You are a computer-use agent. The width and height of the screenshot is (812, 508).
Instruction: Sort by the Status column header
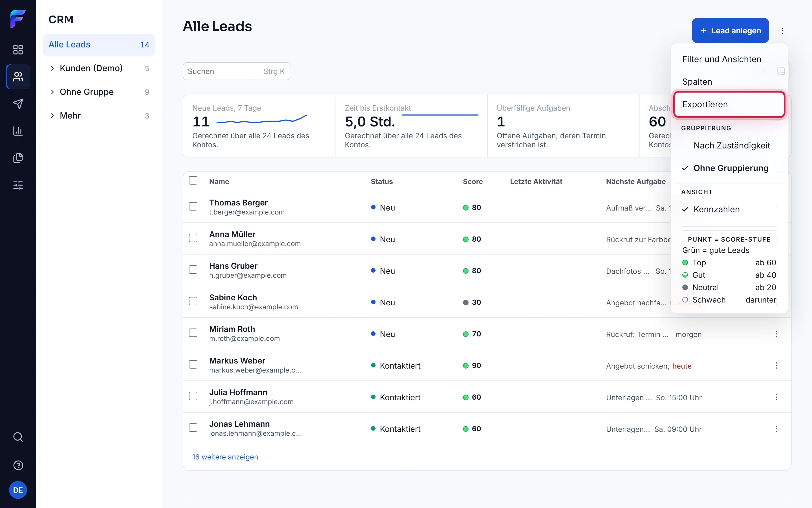[381, 181]
